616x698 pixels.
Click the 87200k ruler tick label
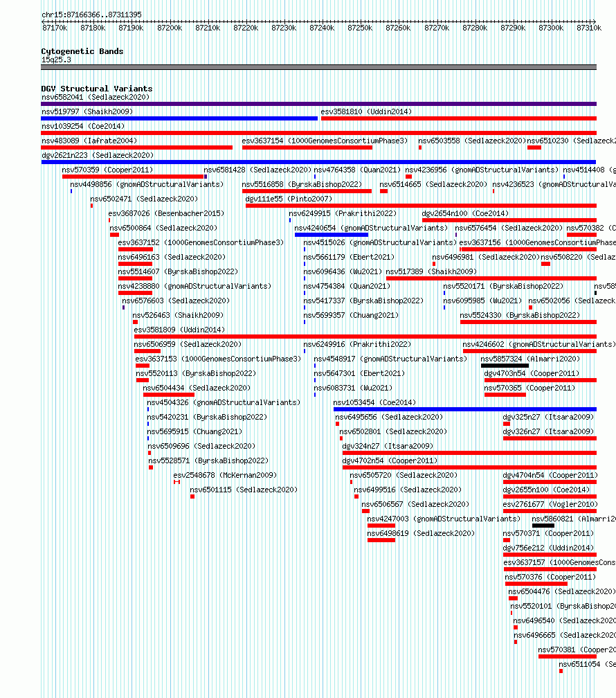[170, 28]
